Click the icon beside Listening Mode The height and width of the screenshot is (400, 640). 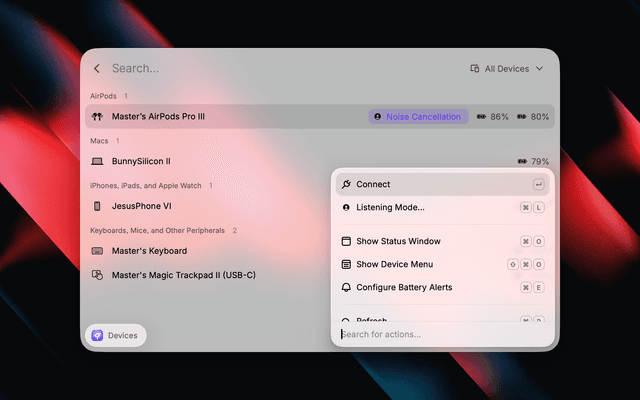tap(346, 207)
